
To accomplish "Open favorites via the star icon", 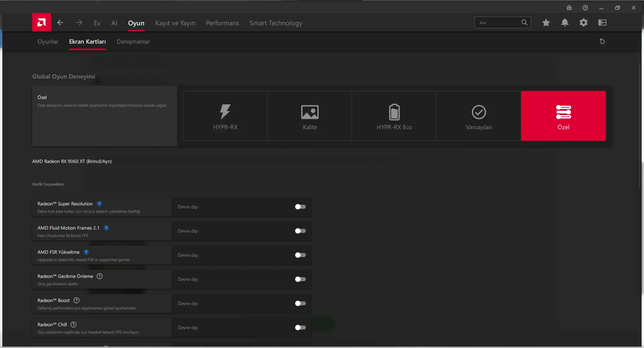I will pos(546,22).
